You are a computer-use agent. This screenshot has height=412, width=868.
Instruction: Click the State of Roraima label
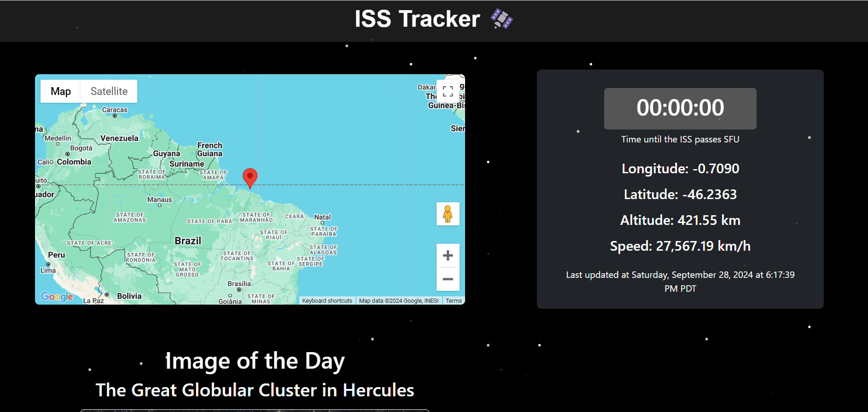click(152, 175)
